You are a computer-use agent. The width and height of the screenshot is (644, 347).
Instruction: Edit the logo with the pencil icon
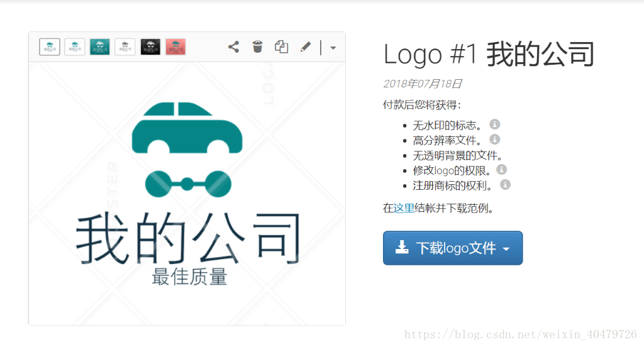click(x=305, y=47)
